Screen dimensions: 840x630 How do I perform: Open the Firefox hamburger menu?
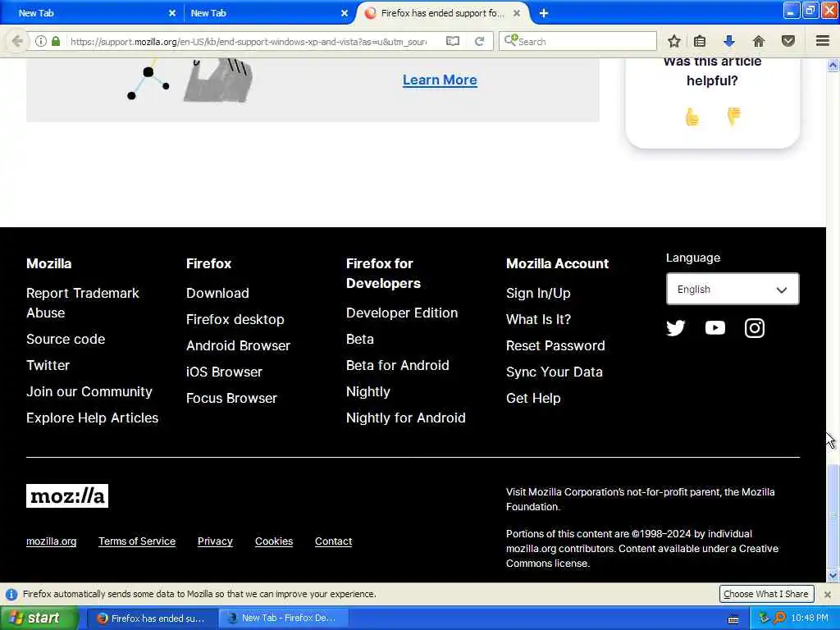click(x=823, y=41)
